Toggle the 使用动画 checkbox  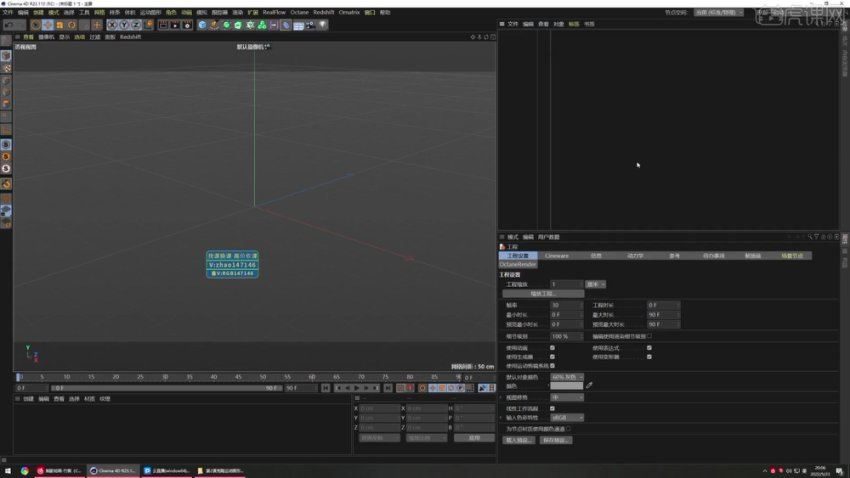(552, 348)
